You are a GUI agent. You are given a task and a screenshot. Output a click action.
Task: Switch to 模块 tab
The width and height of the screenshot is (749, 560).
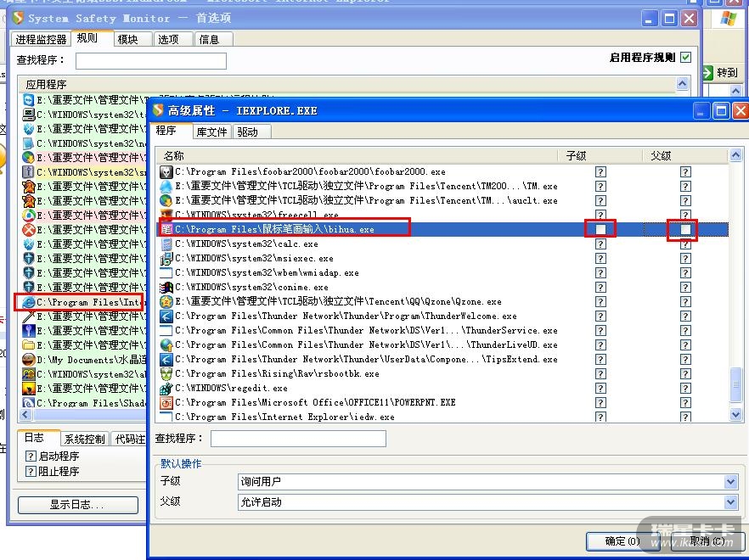(x=132, y=39)
